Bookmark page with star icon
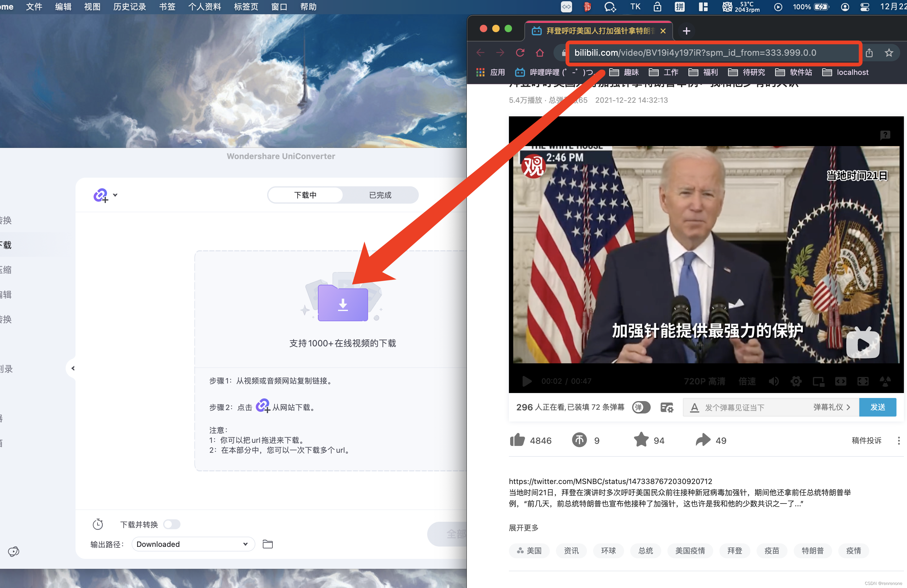This screenshot has height=588, width=907. coord(889,53)
